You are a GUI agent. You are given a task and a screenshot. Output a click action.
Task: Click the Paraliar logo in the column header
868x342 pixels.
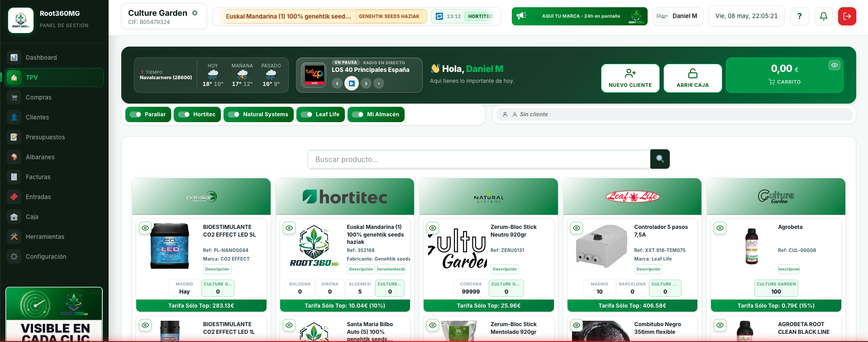(201, 197)
